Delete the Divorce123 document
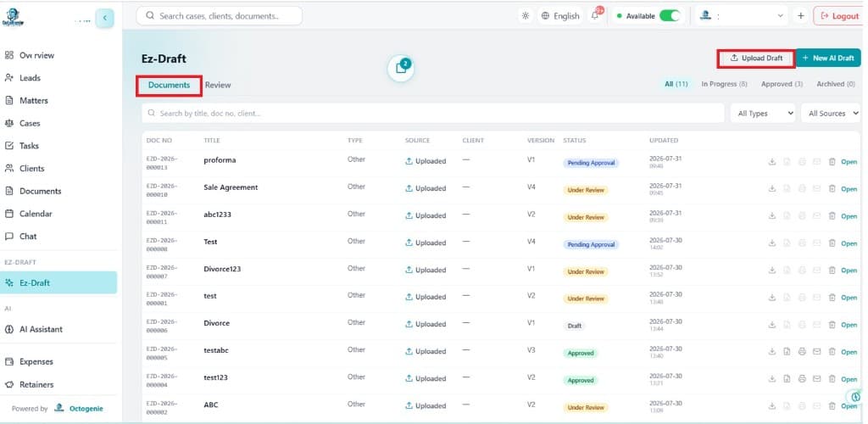868x424 pixels. coord(832,271)
